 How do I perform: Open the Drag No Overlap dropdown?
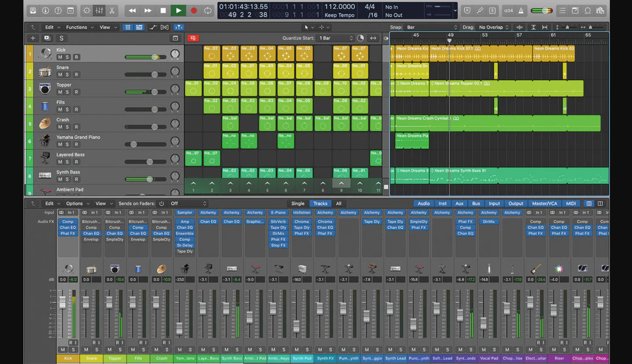point(494,27)
